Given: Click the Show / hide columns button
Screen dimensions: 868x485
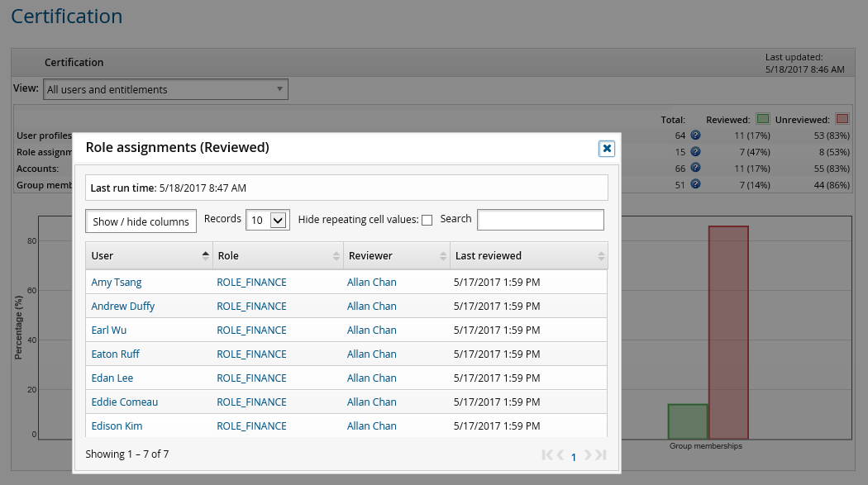Looking at the screenshot, I should coord(141,221).
